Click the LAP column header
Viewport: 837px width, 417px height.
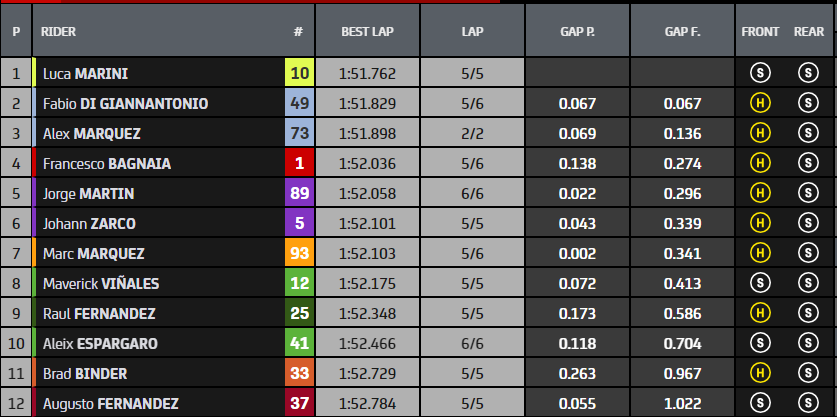473,32
